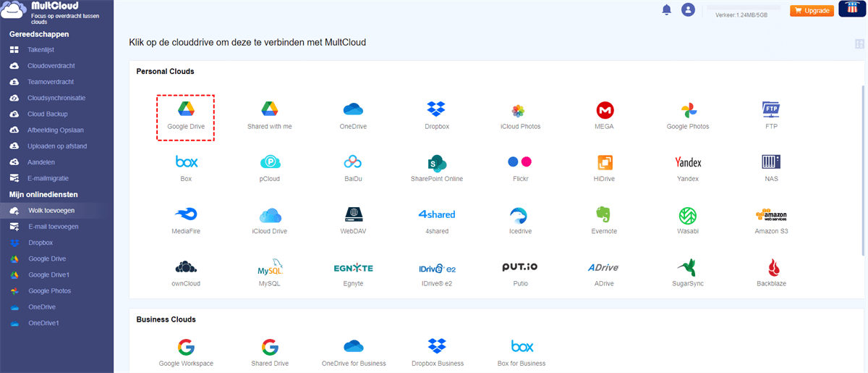Choose Dropbox under Personal Clouds
Image resolution: width=868 pixels, height=373 pixels.
pyautogui.click(x=436, y=116)
